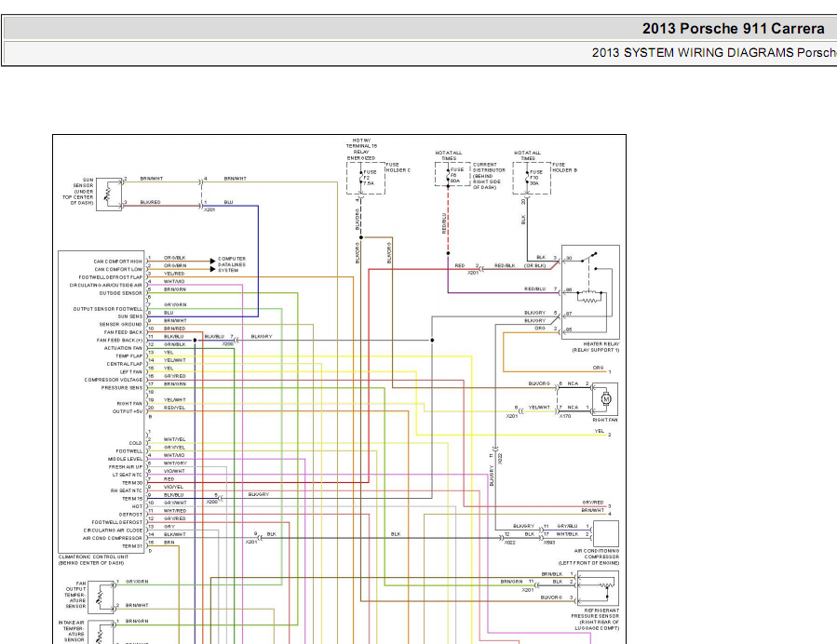Click the 'HEATER RELAY (RELAY SUPPORT 1)' caption
This screenshot has height=644, width=837.
pyautogui.click(x=596, y=347)
